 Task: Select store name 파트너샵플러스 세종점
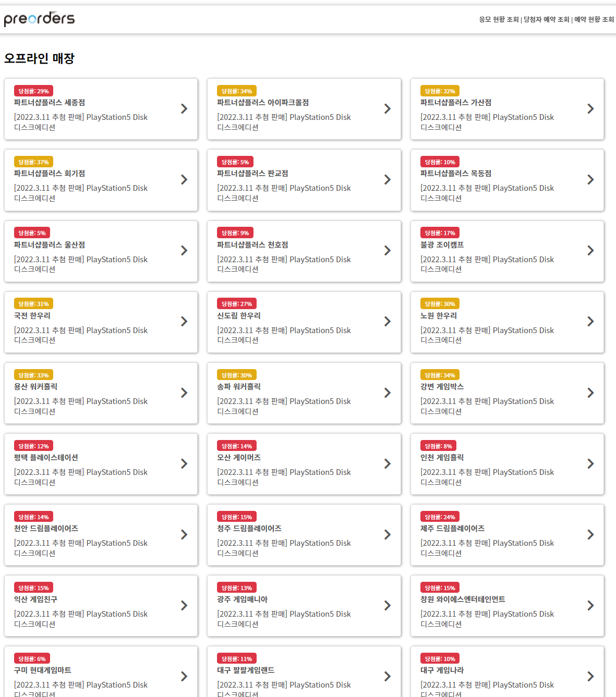50,103
